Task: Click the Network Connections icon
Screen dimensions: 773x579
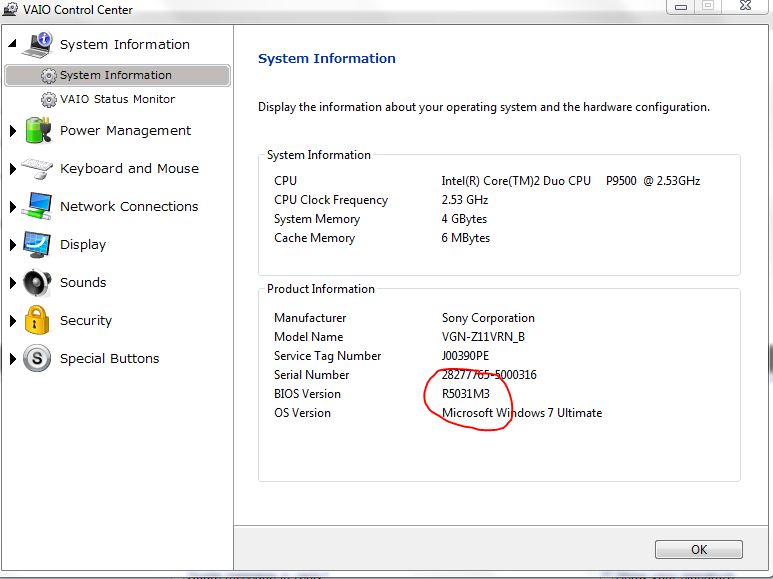Action: (37, 206)
